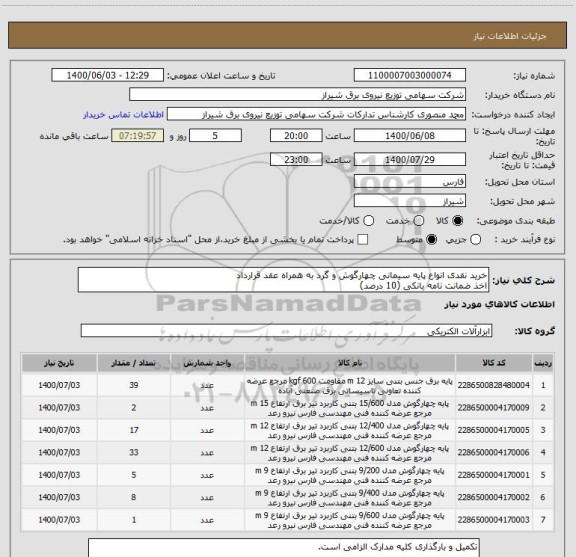Click the announcement date field 1400/06/03 - 12:29
This screenshot has height=557, width=576.
pos(108,75)
